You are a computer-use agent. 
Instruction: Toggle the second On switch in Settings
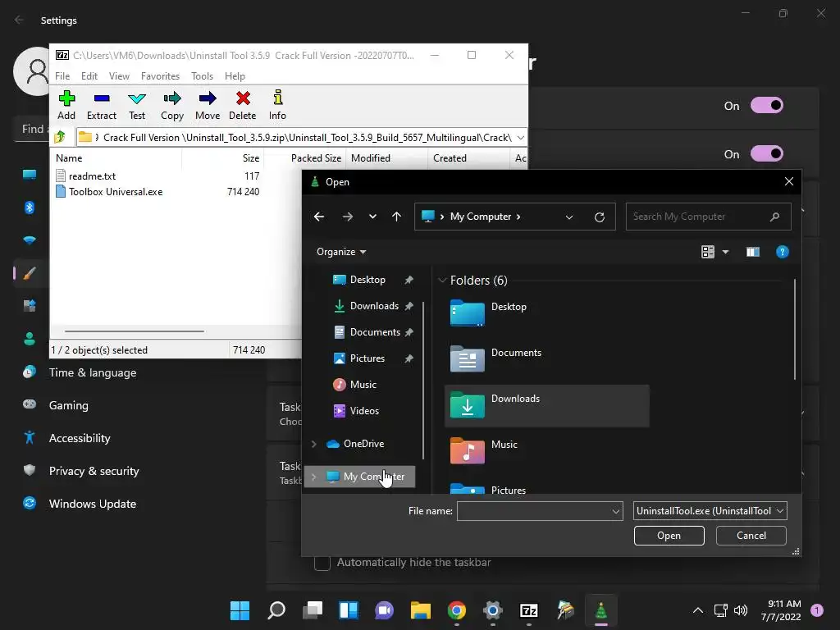click(767, 153)
